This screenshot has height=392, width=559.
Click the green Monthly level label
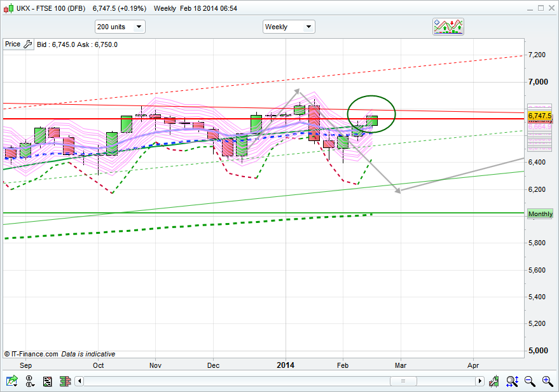click(x=540, y=214)
